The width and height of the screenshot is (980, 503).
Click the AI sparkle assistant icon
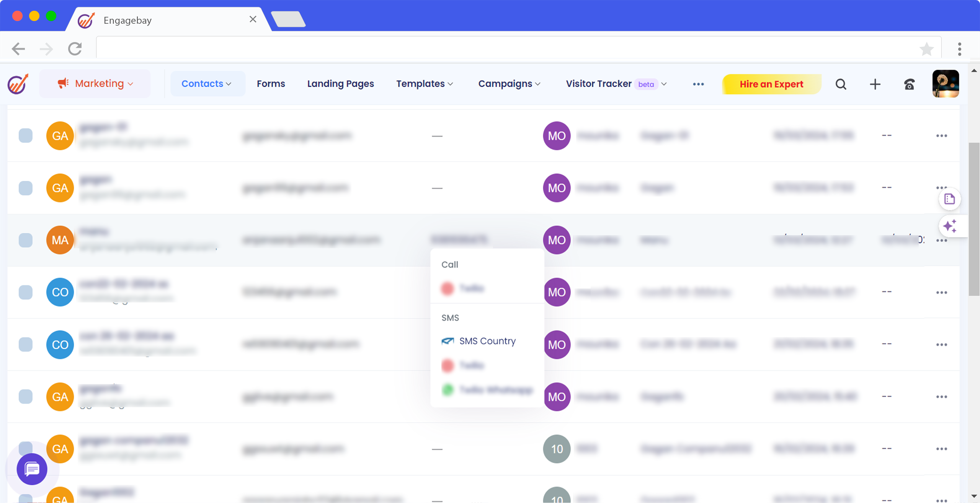[x=950, y=226]
